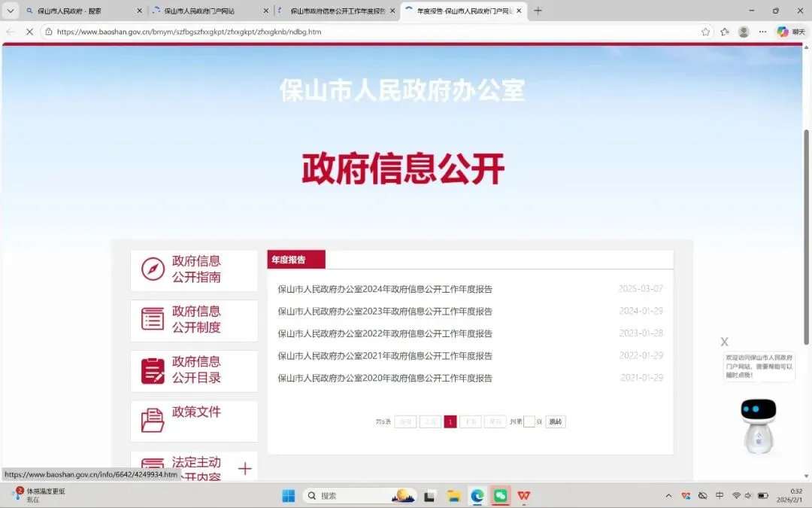Click the browser back arrow
The image size is (812, 508).
11,32
